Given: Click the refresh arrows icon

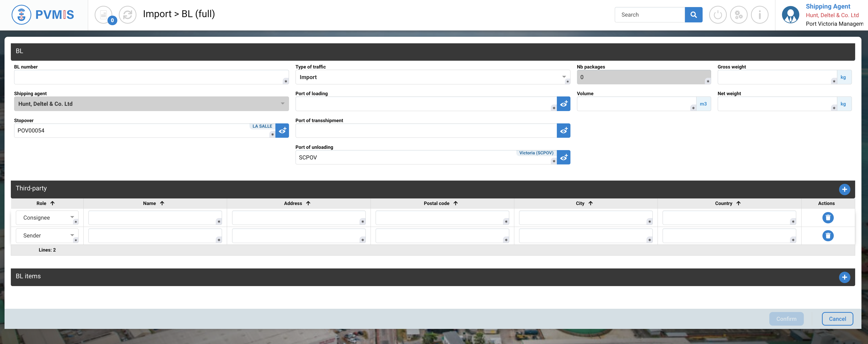Looking at the screenshot, I should click(127, 15).
